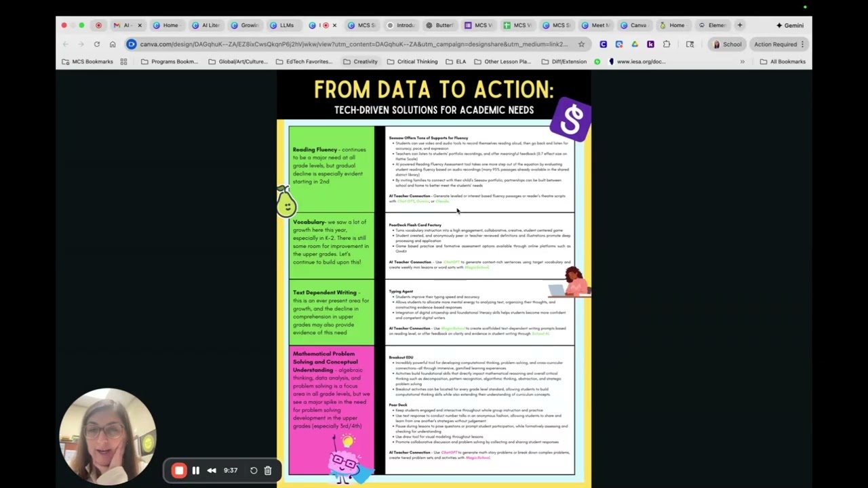Open the www.iesa.org/doc bookmark
Viewport: 868px width, 488px height.
coord(636,62)
